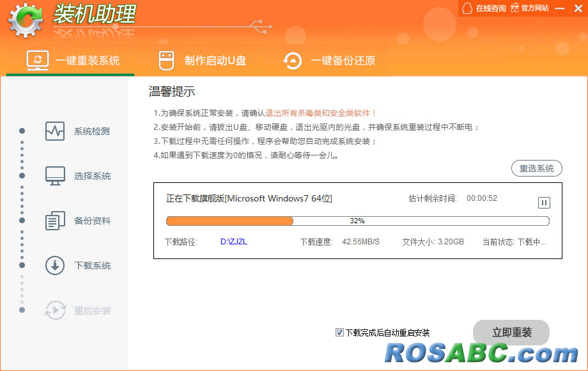Click the download progress bar at 32%
Viewport: 588px width, 371px height.
(358, 221)
